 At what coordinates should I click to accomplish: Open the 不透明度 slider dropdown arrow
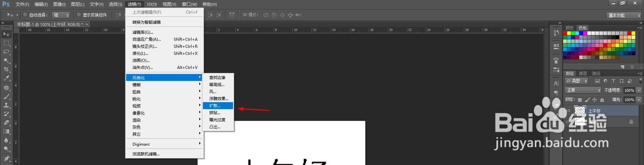639,90
